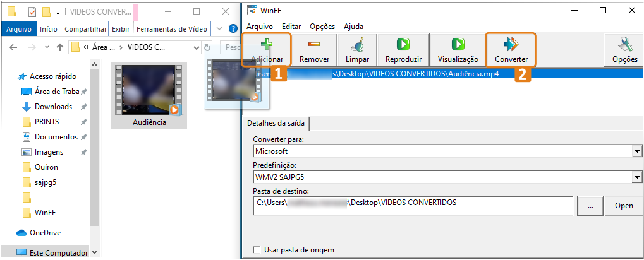Open the sajpg5 folder in the navigation pane
The image size is (644, 260).
pyautogui.click(x=45, y=182)
